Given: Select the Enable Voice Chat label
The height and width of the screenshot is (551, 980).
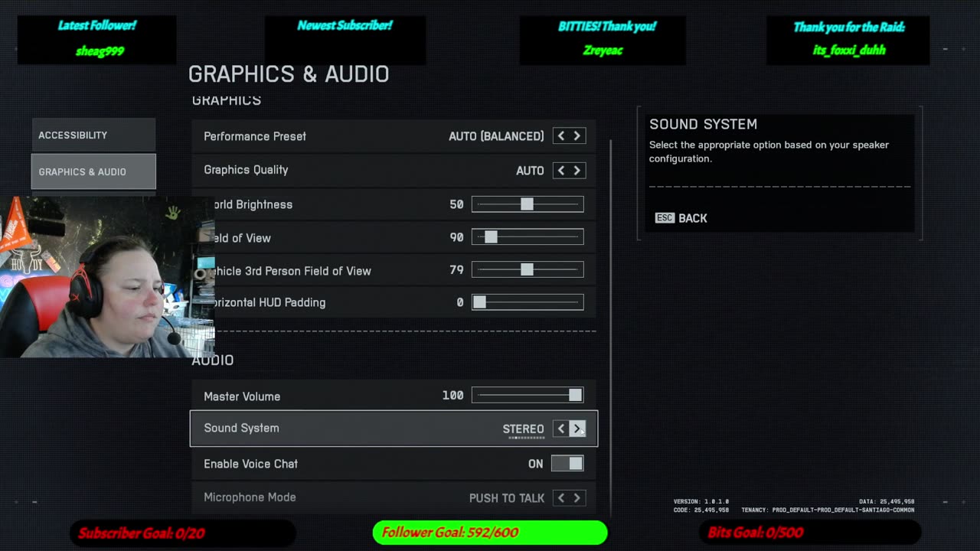Looking at the screenshot, I should tap(250, 464).
